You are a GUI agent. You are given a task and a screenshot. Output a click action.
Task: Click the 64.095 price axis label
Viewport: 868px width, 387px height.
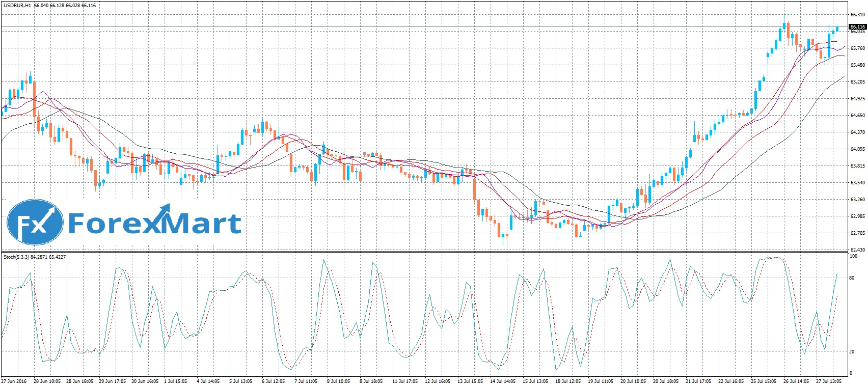click(x=857, y=149)
